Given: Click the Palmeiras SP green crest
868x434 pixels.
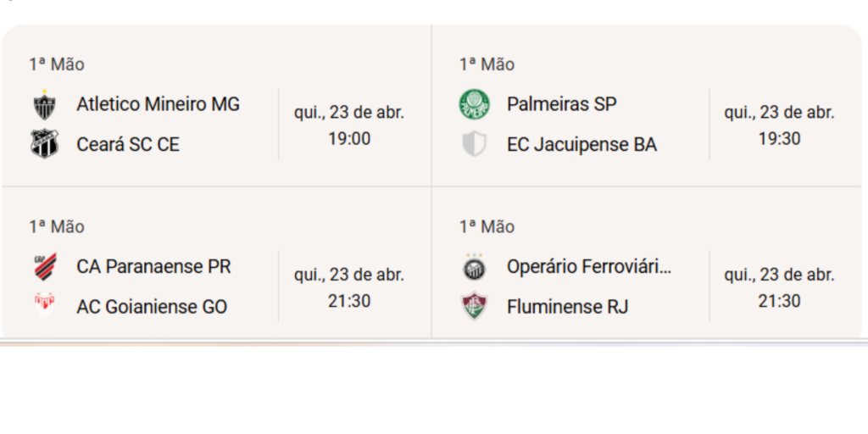Looking at the screenshot, I should pos(474,104).
